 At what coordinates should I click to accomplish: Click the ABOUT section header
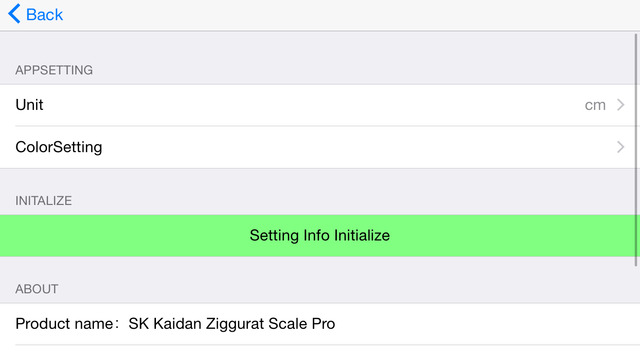coord(37,289)
